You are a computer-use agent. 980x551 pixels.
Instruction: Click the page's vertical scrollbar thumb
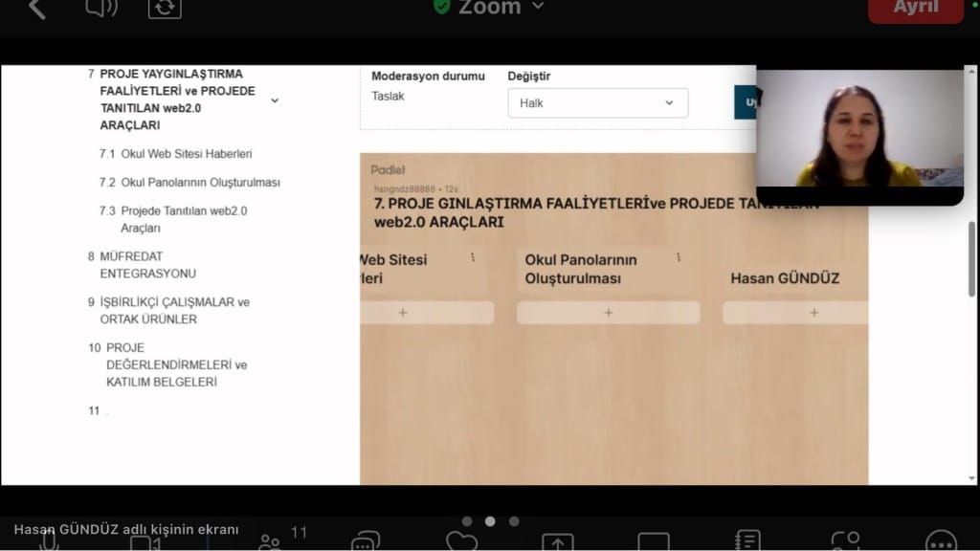tap(972, 259)
